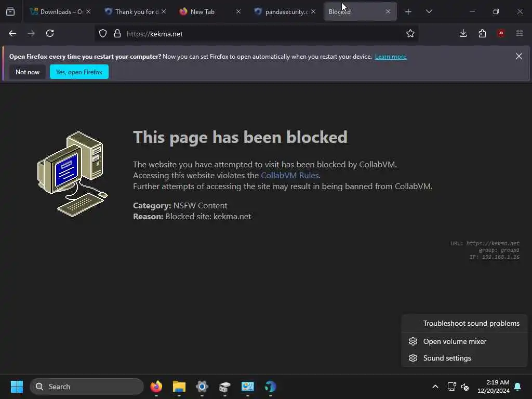Click the Not now button
The width and height of the screenshot is (532, 399).
(x=28, y=72)
